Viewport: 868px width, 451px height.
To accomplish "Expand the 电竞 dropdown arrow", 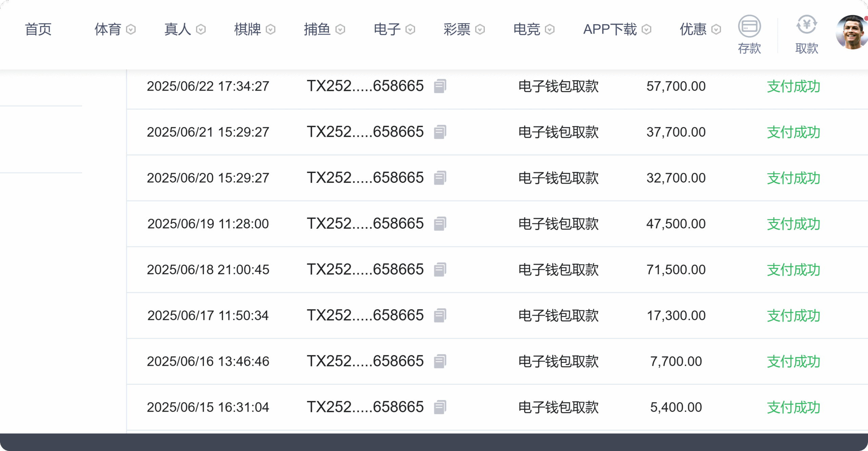I will coord(550,30).
